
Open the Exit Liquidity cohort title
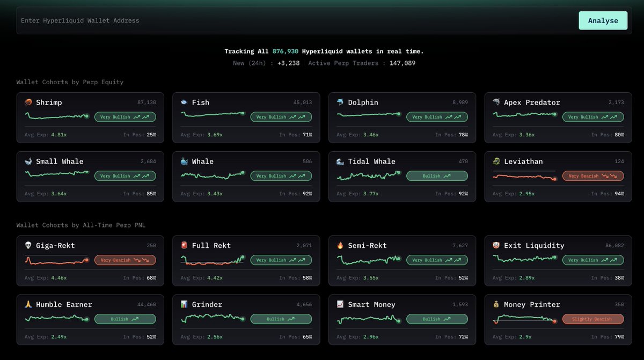[x=534, y=246]
